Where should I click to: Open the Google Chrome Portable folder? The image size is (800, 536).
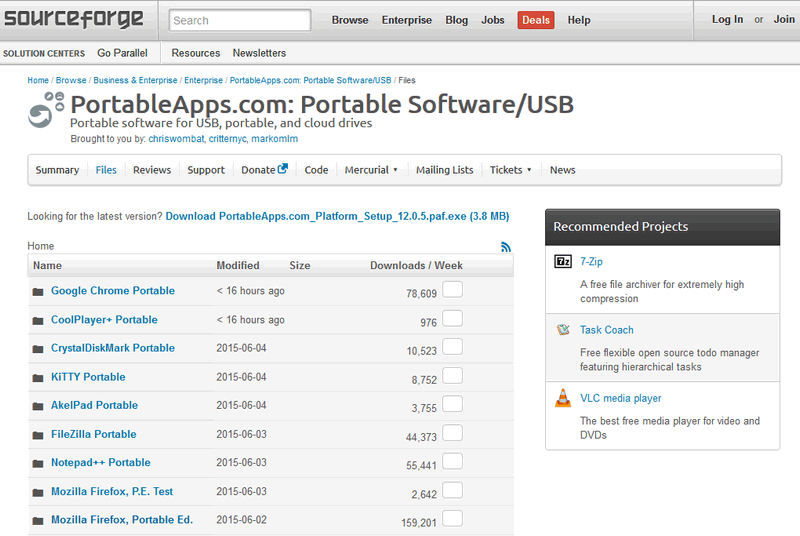pos(113,291)
